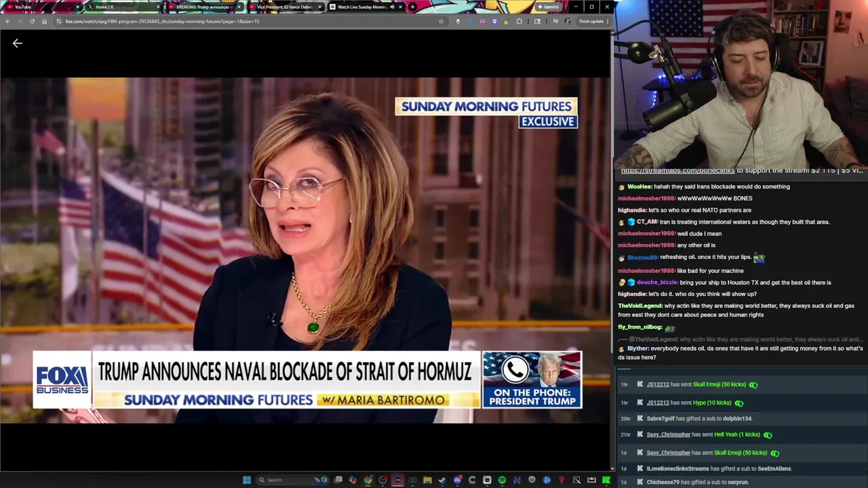This screenshot has height=488, width=868.
Task: Open the Windows Start menu
Action: [247, 480]
